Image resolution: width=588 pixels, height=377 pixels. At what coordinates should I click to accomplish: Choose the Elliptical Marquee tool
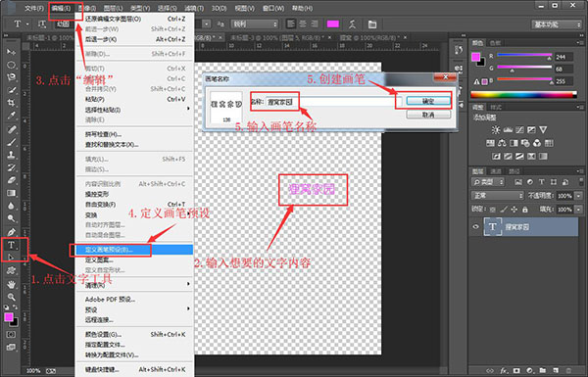click(11, 65)
